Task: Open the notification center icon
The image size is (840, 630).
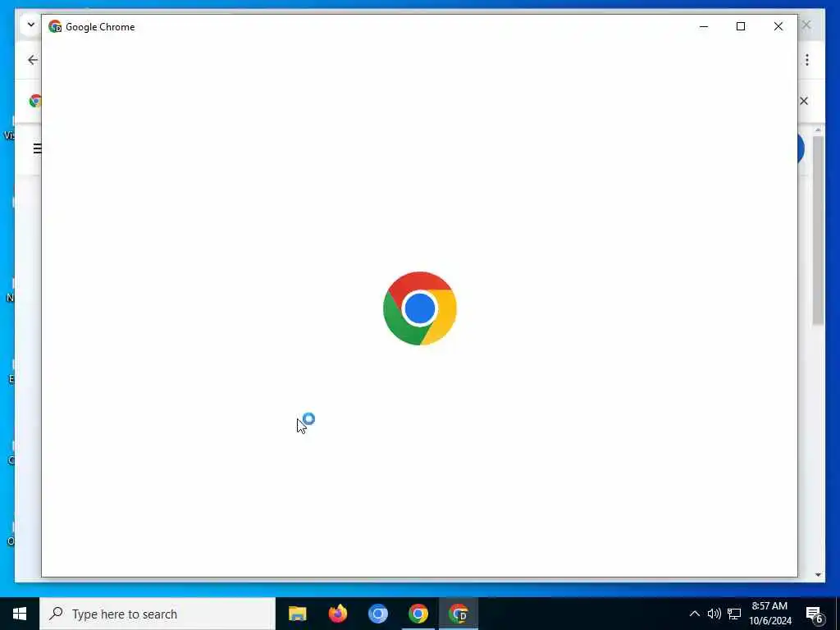Action: coord(815,614)
